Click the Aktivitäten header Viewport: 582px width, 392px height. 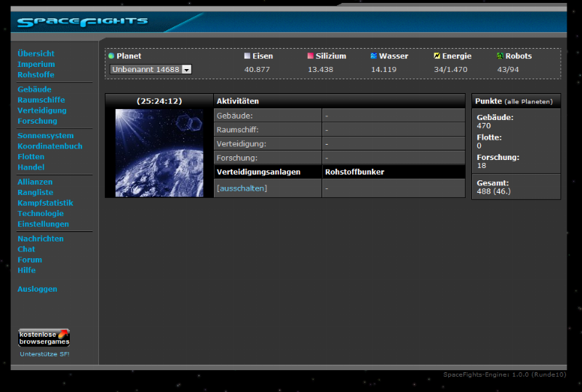click(238, 101)
